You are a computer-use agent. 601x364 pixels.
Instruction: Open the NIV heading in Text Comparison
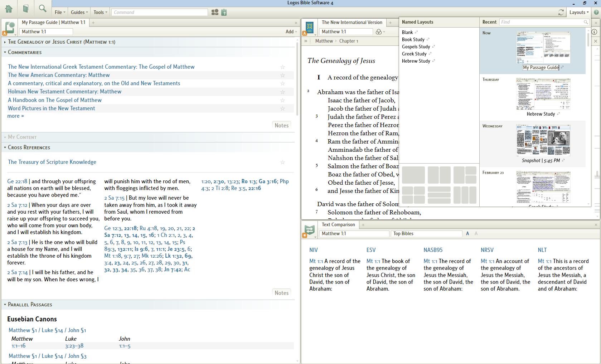pyautogui.click(x=313, y=250)
